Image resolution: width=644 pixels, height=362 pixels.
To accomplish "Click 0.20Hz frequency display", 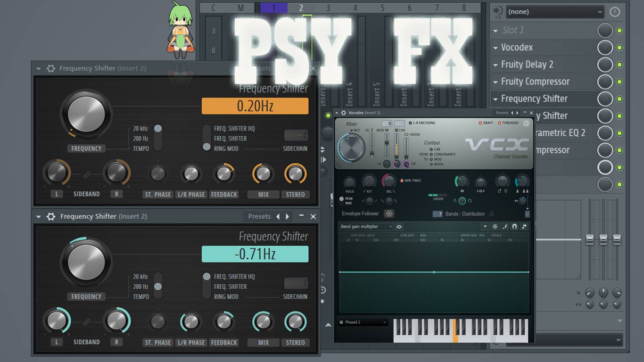I will 255,106.
